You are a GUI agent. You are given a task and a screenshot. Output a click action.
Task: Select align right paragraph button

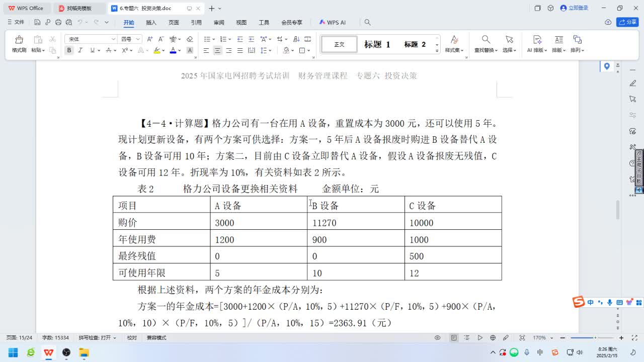tap(229, 50)
